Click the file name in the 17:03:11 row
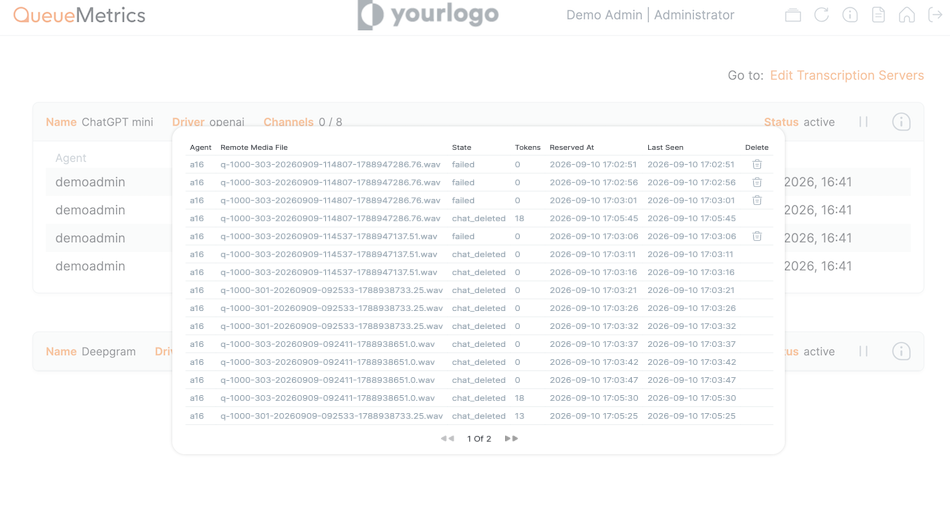 [x=328, y=254]
